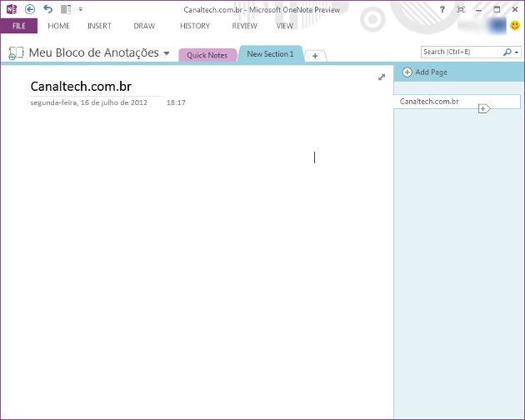The width and height of the screenshot is (525, 420).
Task: Open the REVIEW ribbon tab
Action: (x=245, y=26)
